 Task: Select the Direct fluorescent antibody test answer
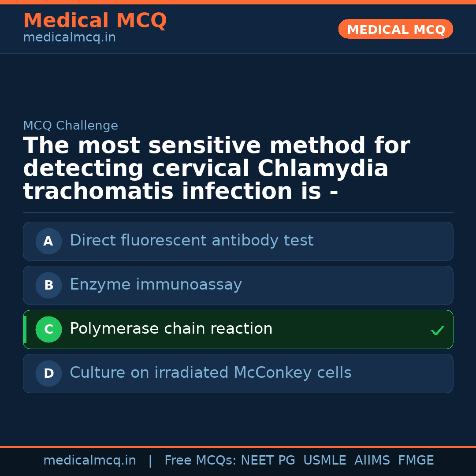191,241
